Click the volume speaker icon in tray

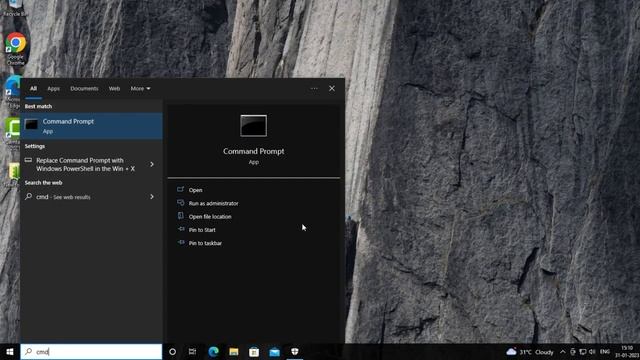click(592, 352)
